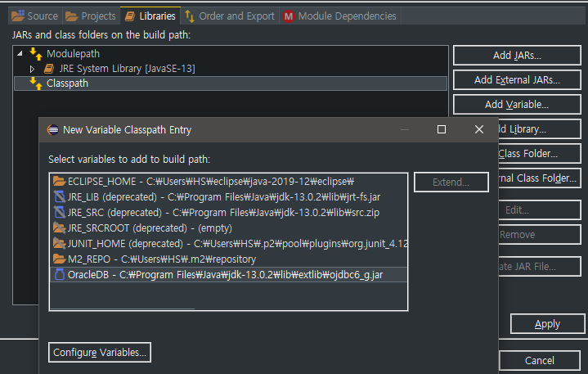Image resolution: width=588 pixels, height=374 pixels.
Task: Click the JRE System Library book icon
Action: (x=49, y=69)
